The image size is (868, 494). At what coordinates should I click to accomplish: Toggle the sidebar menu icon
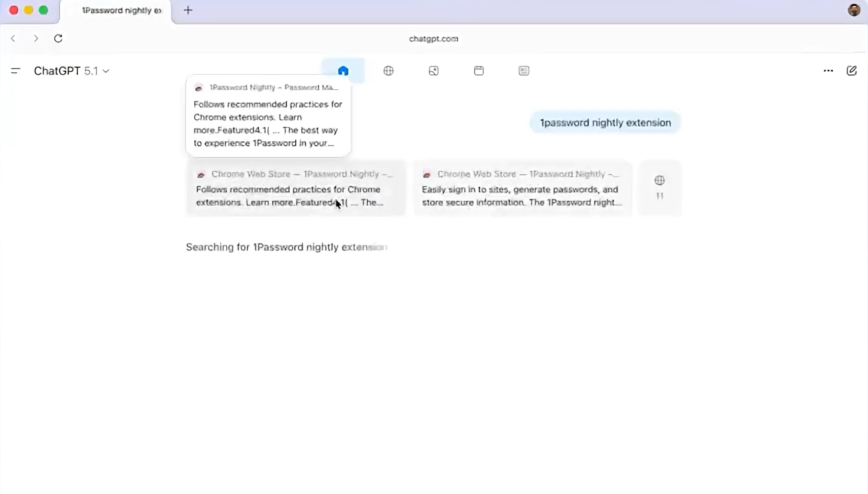16,71
